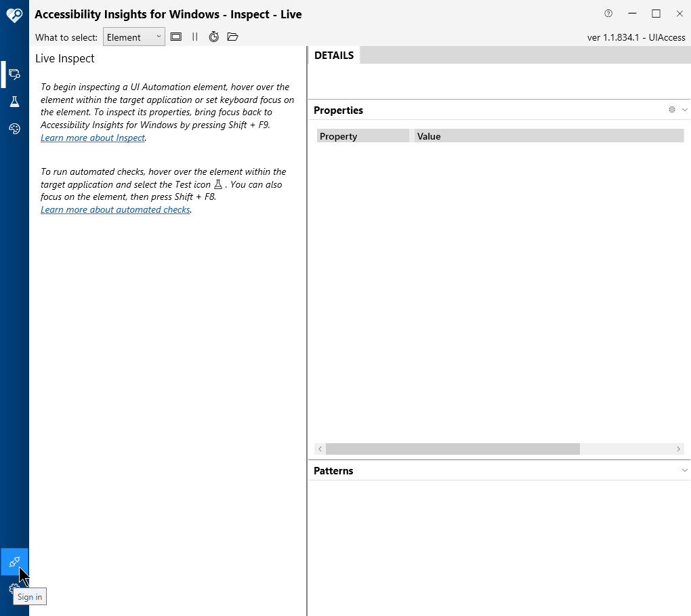
Task: Open the help question mark icon
Action: click(x=608, y=14)
